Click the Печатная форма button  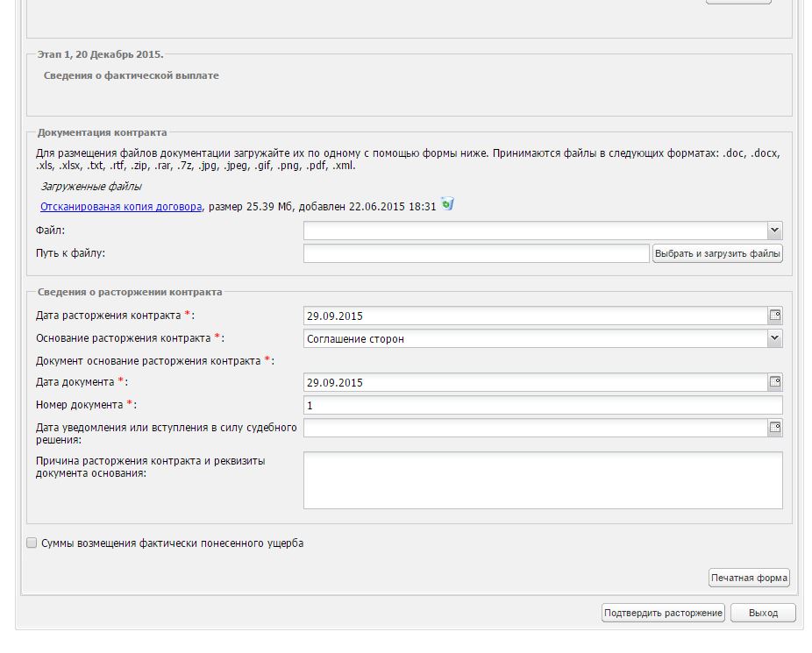(x=749, y=578)
